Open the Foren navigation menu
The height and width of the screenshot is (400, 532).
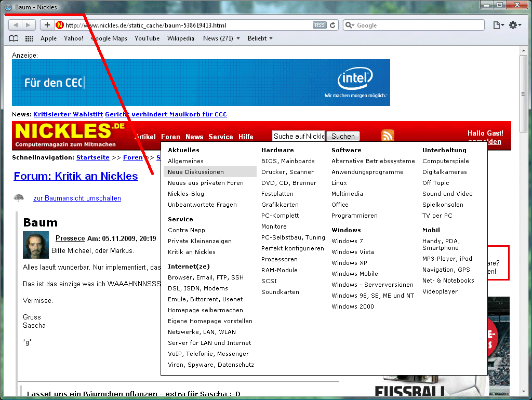click(170, 137)
